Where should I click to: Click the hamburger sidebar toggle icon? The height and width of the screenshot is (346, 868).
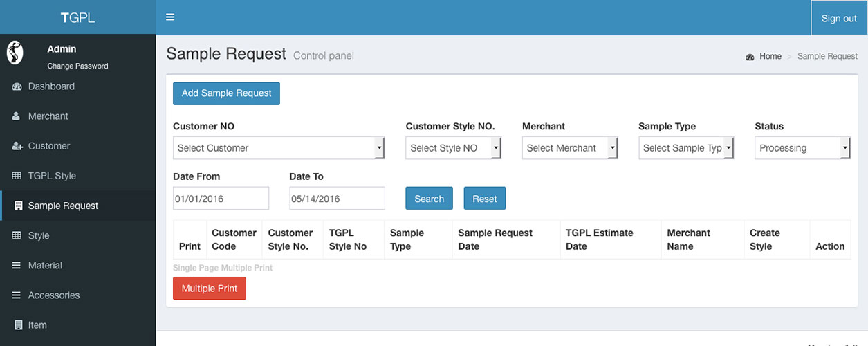point(170,17)
